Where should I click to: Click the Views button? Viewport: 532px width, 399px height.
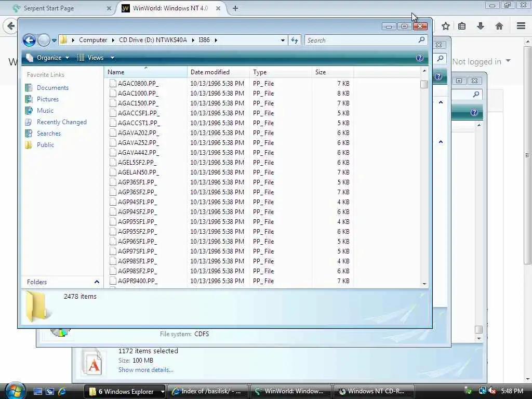[x=91, y=58]
